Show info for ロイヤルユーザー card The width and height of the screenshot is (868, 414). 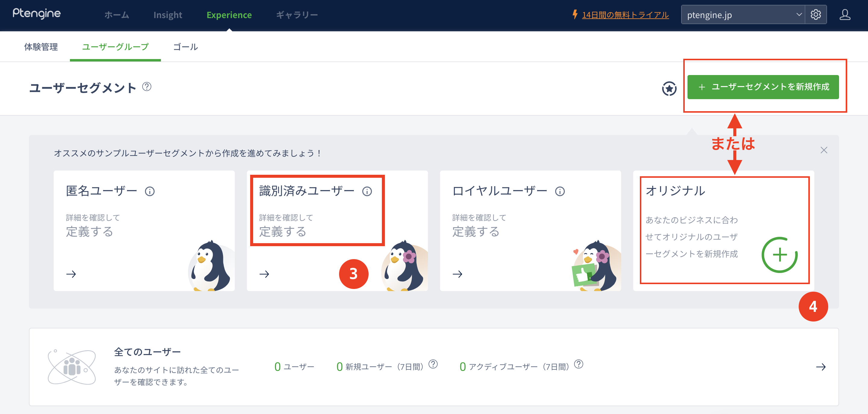[x=560, y=191]
